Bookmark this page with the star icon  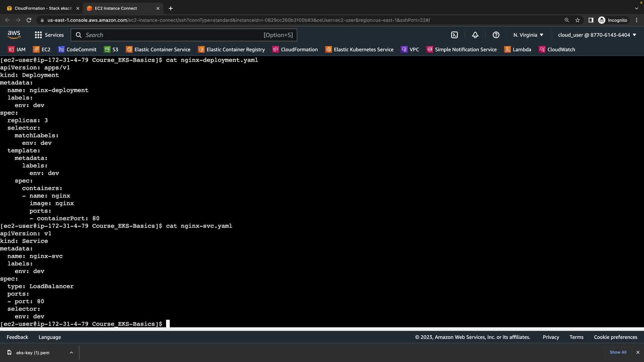pyautogui.click(x=578, y=20)
